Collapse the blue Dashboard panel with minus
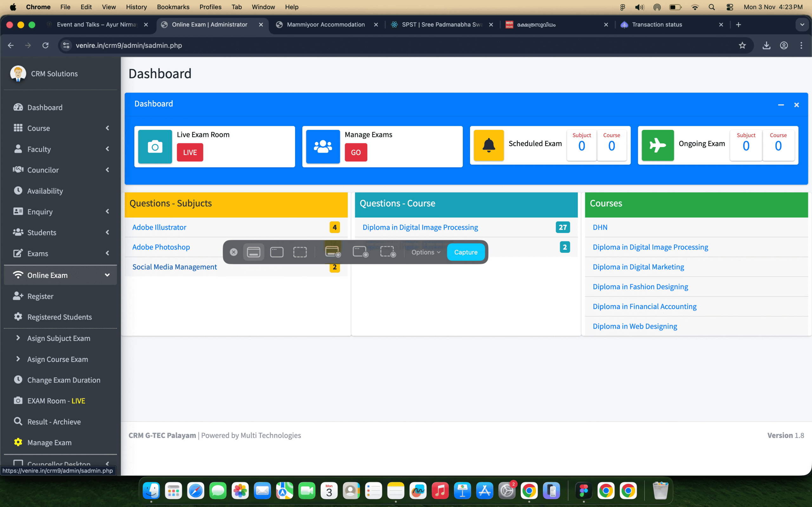812x507 pixels. tap(781, 105)
